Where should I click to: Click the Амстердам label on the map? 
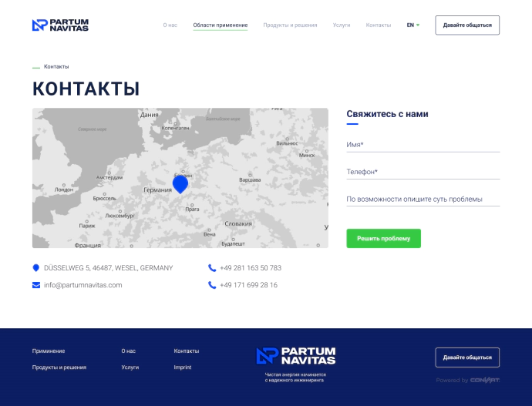point(109,178)
